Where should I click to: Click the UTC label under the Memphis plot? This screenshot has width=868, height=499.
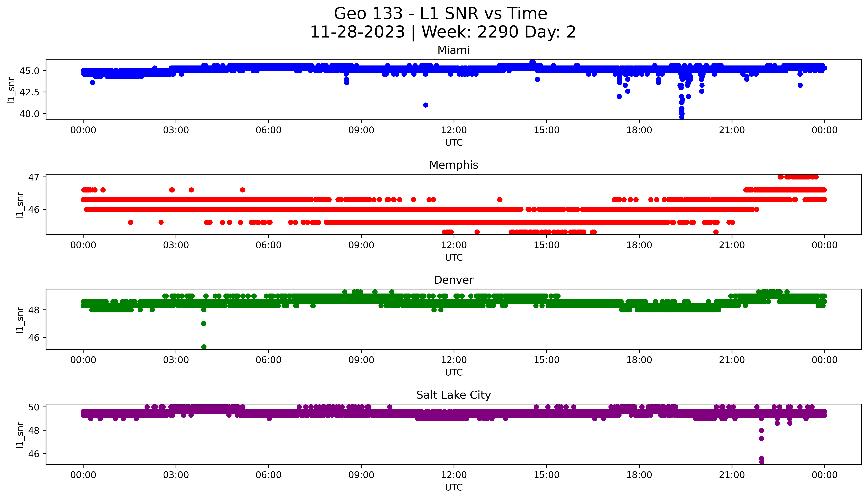[454, 257]
